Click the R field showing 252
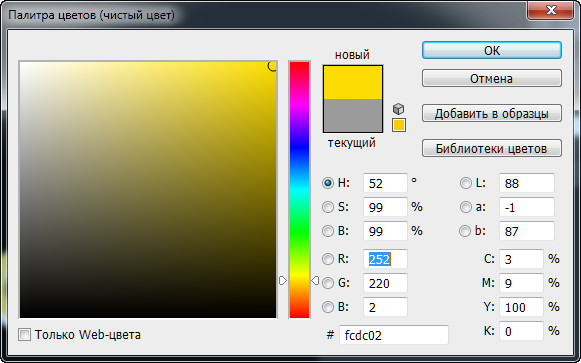The height and width of the screenshot is (363, 581). 385,259
